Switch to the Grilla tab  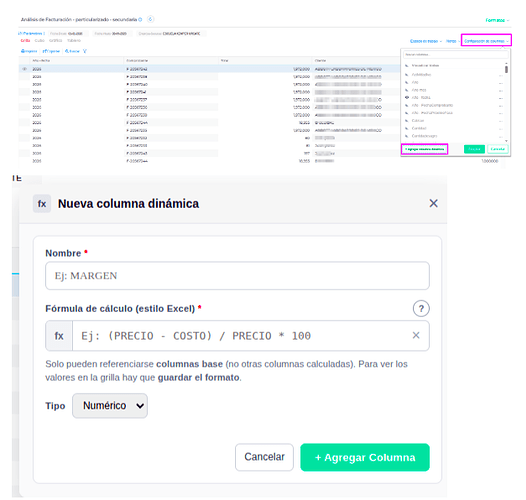(x=25, y=40)
